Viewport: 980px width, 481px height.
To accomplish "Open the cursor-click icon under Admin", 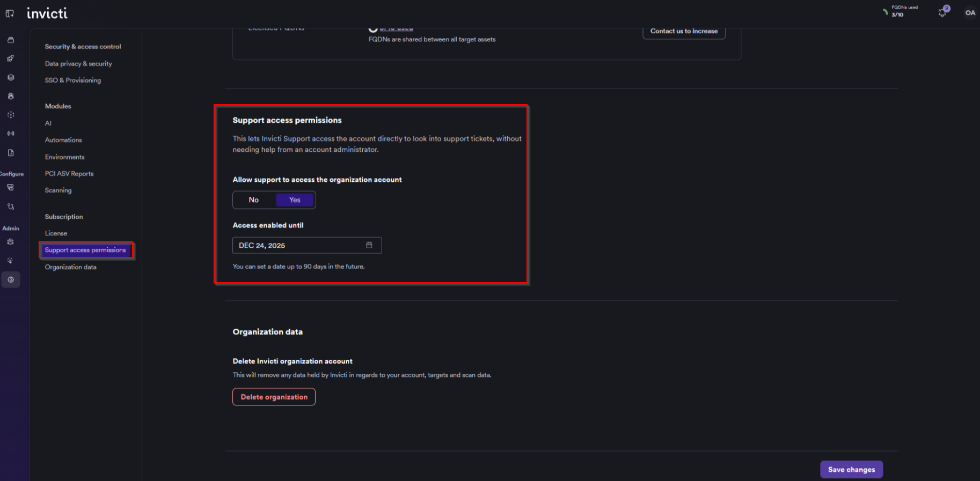I will 11,261.
